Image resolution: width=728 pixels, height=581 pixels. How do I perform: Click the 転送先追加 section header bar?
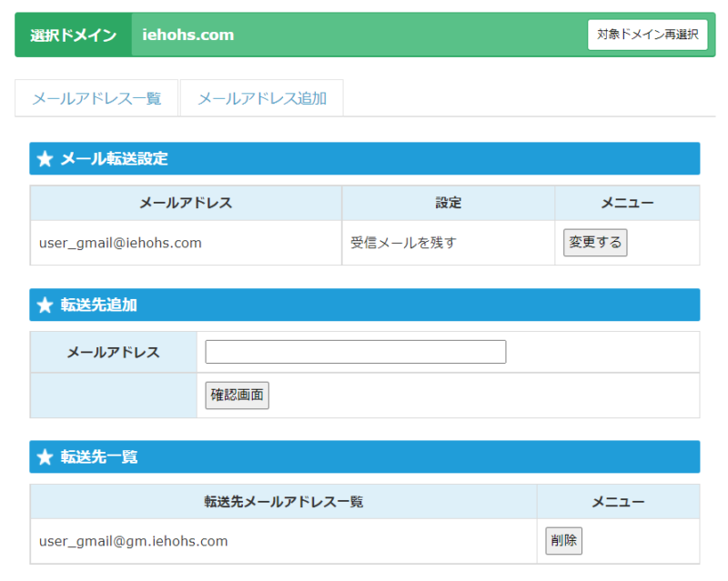click(x=365, y=305)
